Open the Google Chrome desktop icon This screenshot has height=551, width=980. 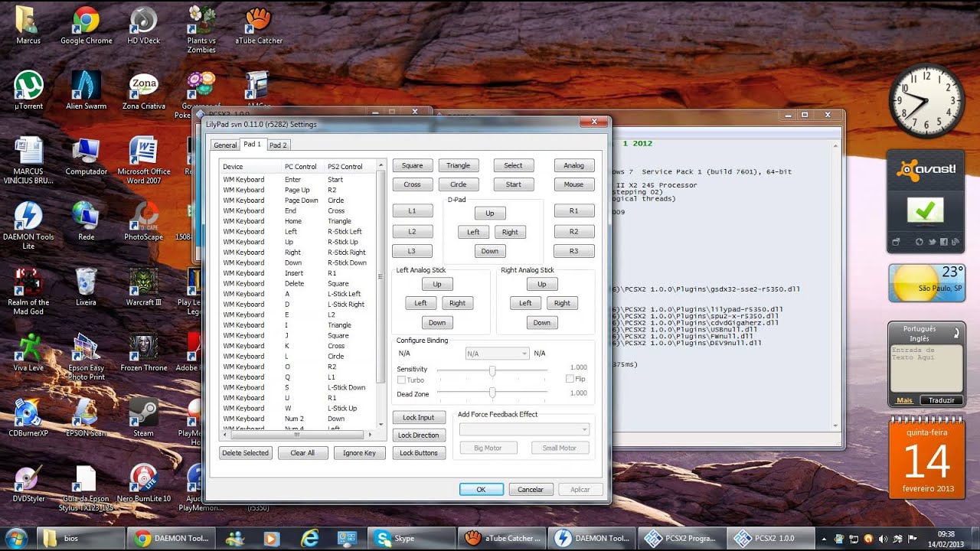tap(86, 25)
